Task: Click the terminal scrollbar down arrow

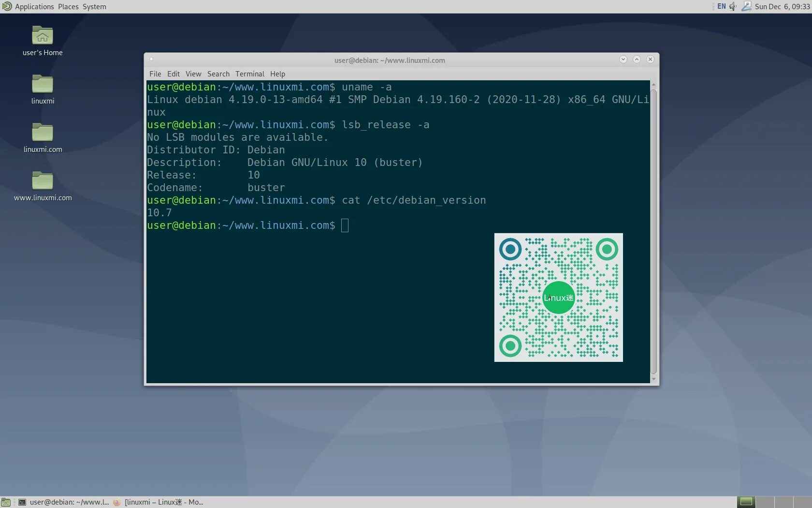Action: 653,379
